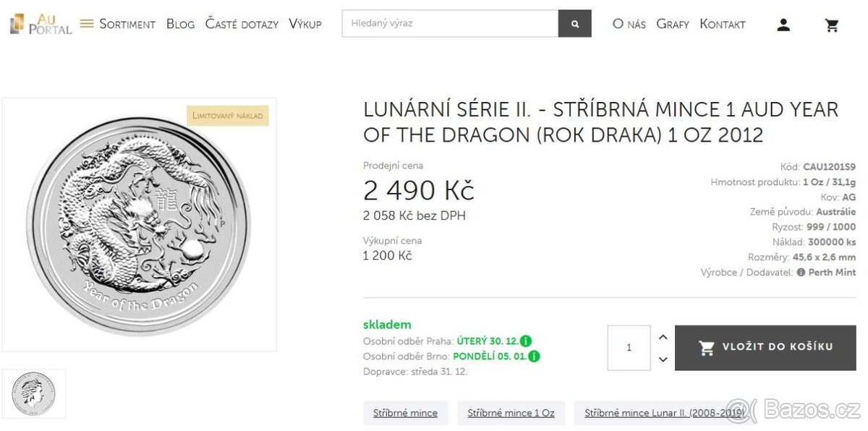Click the Vložit do košíku button
This screenshot has width=868, height=431.
coord(765,347)
